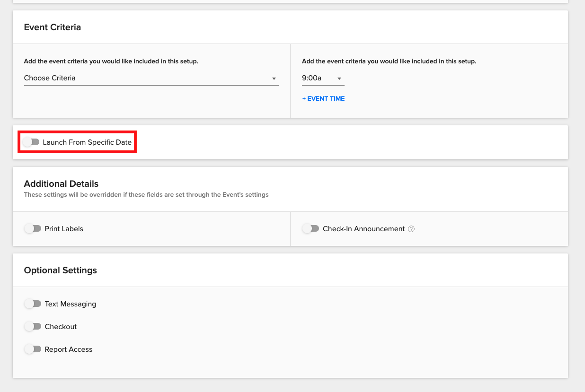Enable the Print Labels switch

pos(33,229)
